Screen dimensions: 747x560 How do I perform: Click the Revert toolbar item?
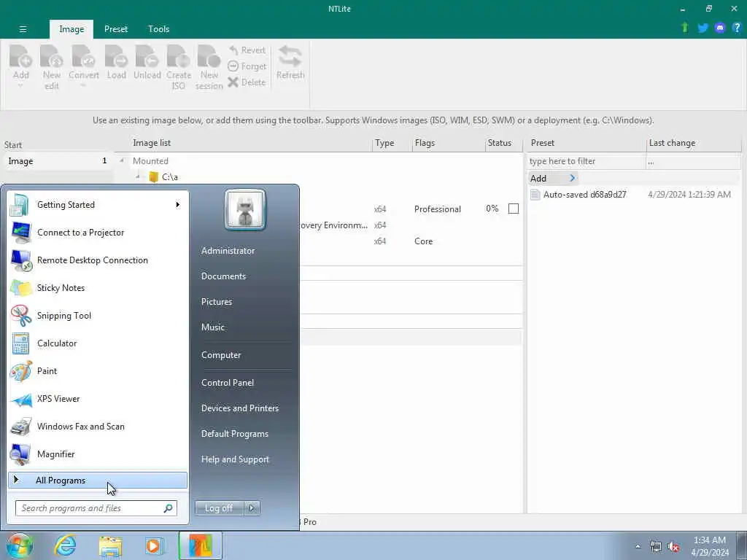247,50
